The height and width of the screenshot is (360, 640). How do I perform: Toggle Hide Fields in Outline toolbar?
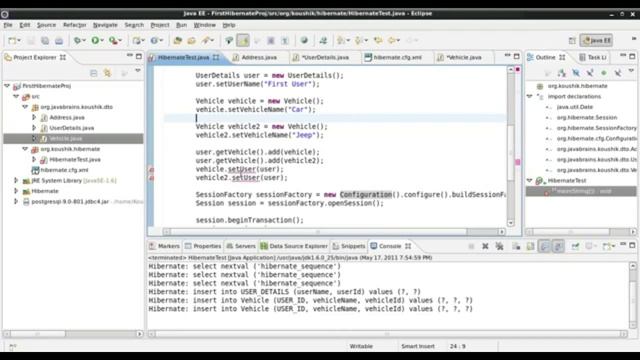[x=576, y=73]
